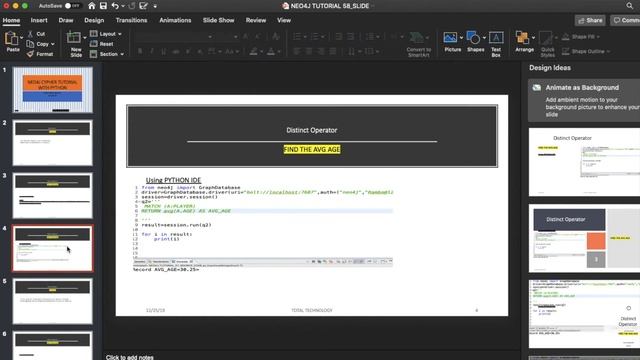Click the Shape Fill icon

click(x=566, y=37)
